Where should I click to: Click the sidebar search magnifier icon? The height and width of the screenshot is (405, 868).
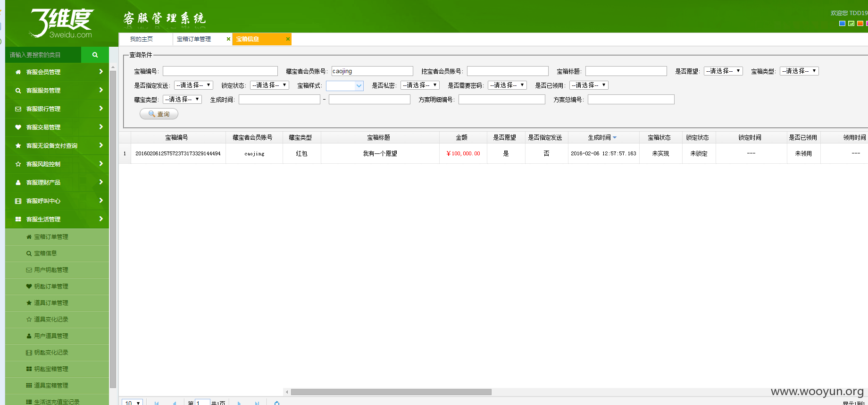click(95, 55)
